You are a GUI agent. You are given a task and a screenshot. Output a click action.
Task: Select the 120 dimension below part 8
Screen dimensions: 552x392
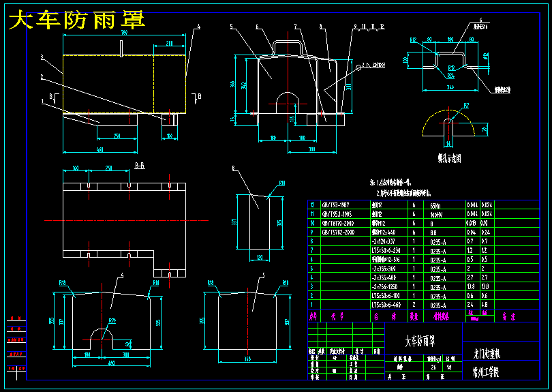(260, 258)
